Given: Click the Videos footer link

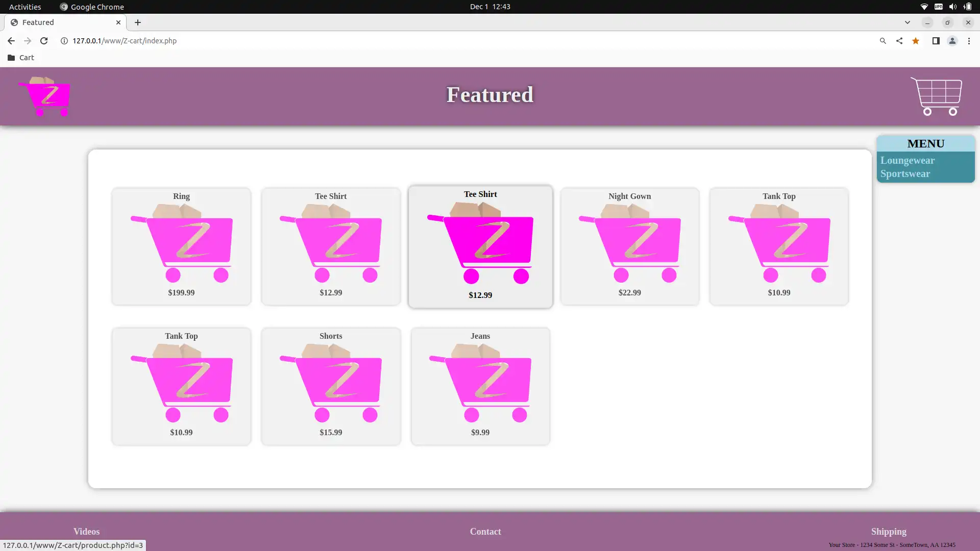Looking at the screenshot, I should (x=86, y=532).
